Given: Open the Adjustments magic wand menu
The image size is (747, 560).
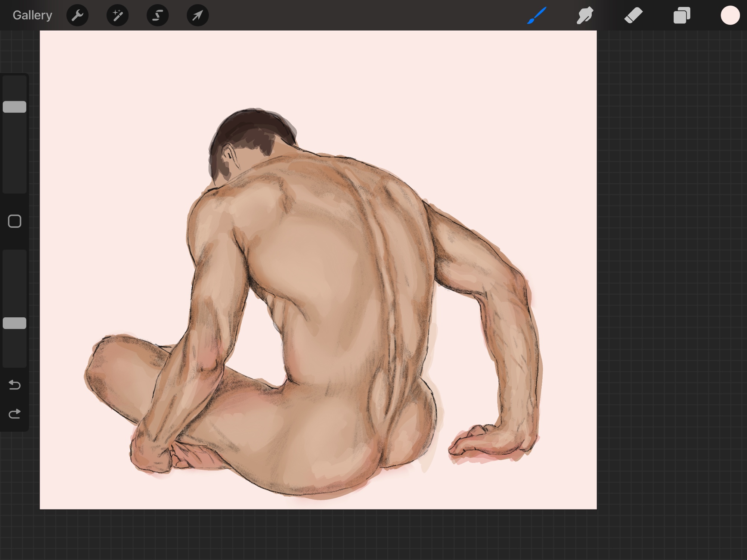Looking at the screenshot, I should [x=117, y=15].
